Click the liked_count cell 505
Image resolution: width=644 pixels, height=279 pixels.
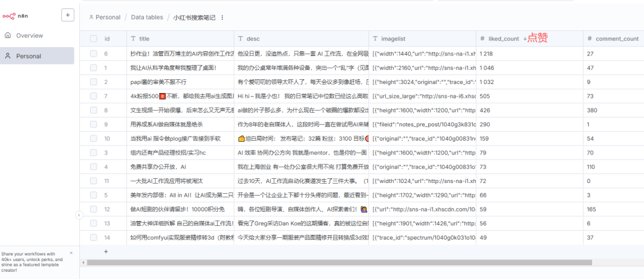pos(530,96)
